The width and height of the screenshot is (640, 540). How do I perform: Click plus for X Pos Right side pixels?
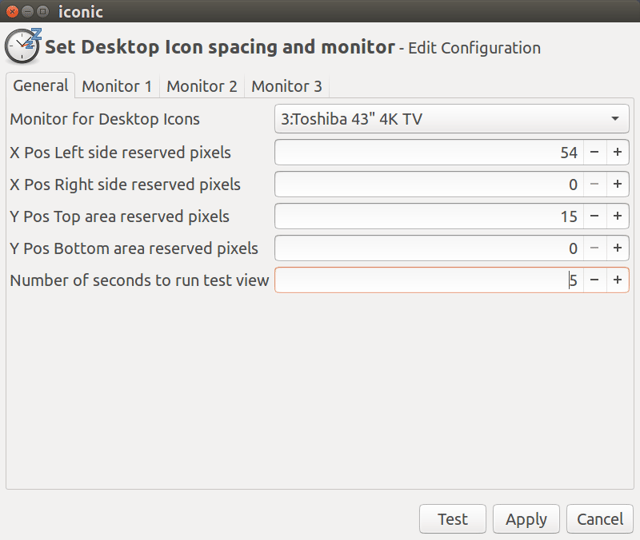click(x=618, y=185)
